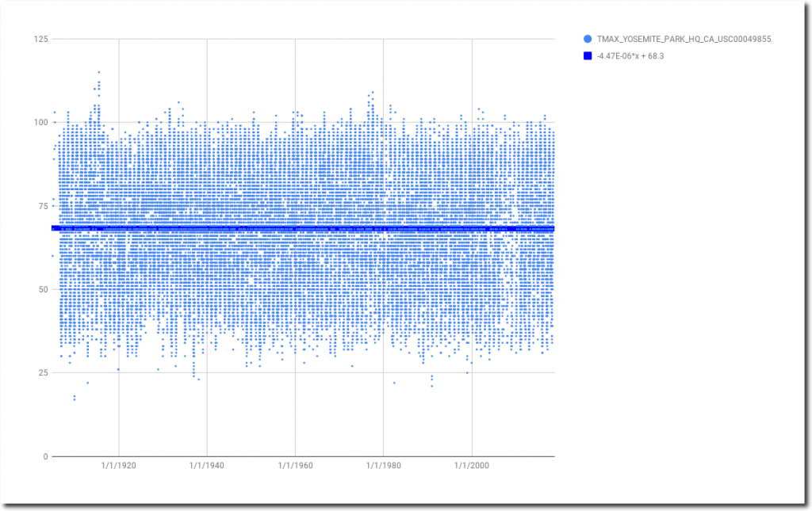Click the isolated point near 26 on the 1920 gridline
Image resolution: width=812 pixels, height=511 pixels.
point(118,369)
